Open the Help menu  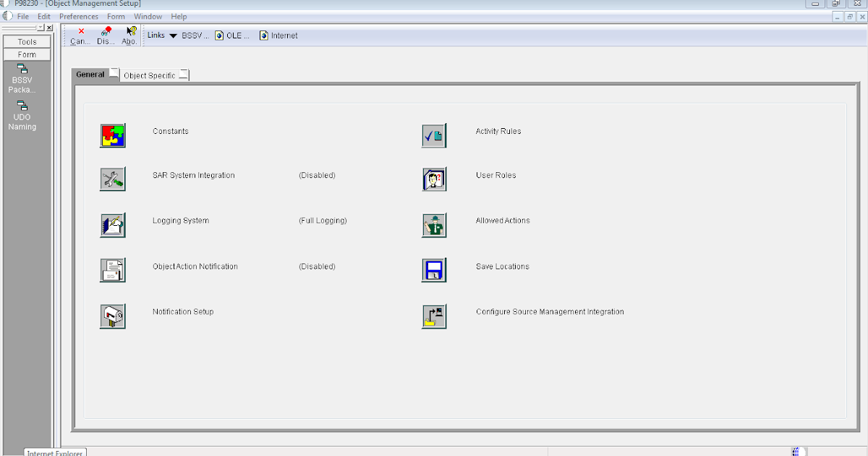click(179, 17)
